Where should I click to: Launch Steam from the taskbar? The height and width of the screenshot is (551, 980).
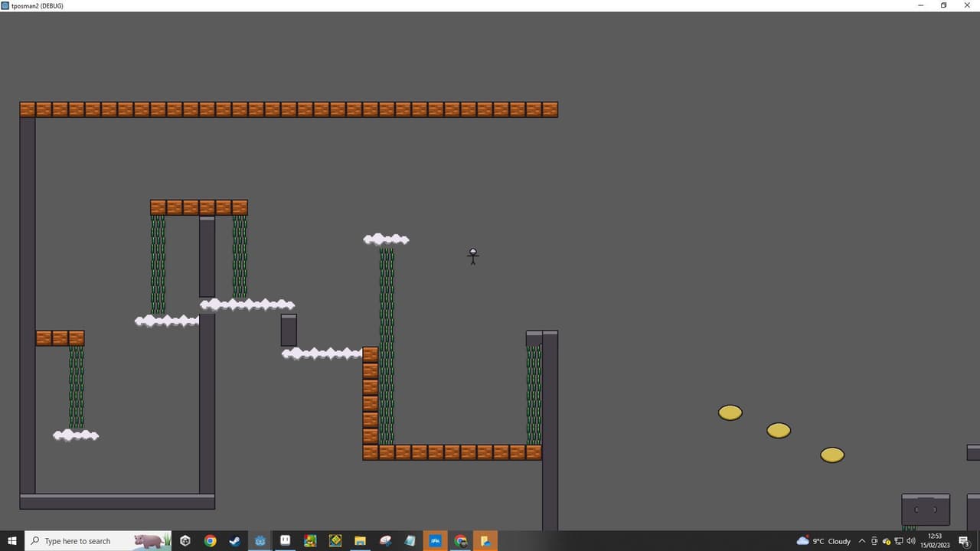235,541
